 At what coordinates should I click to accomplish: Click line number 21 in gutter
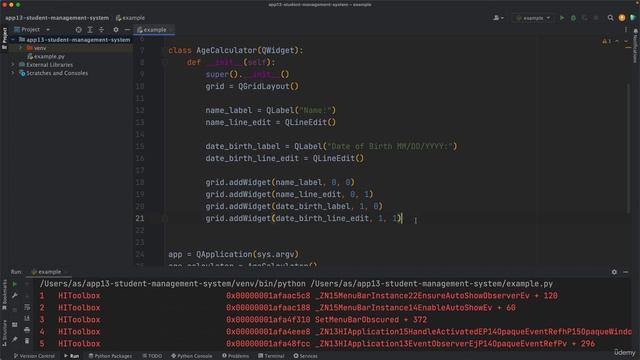click(x=140, y=218)
